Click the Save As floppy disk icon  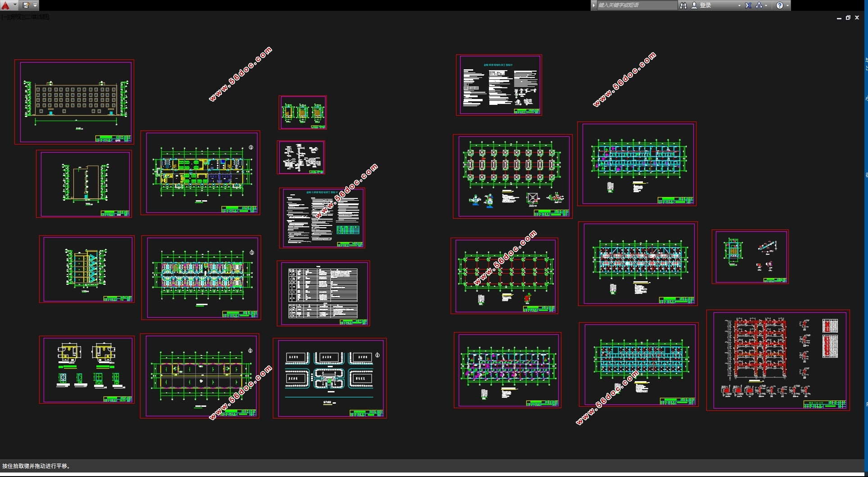pos(26,5)
